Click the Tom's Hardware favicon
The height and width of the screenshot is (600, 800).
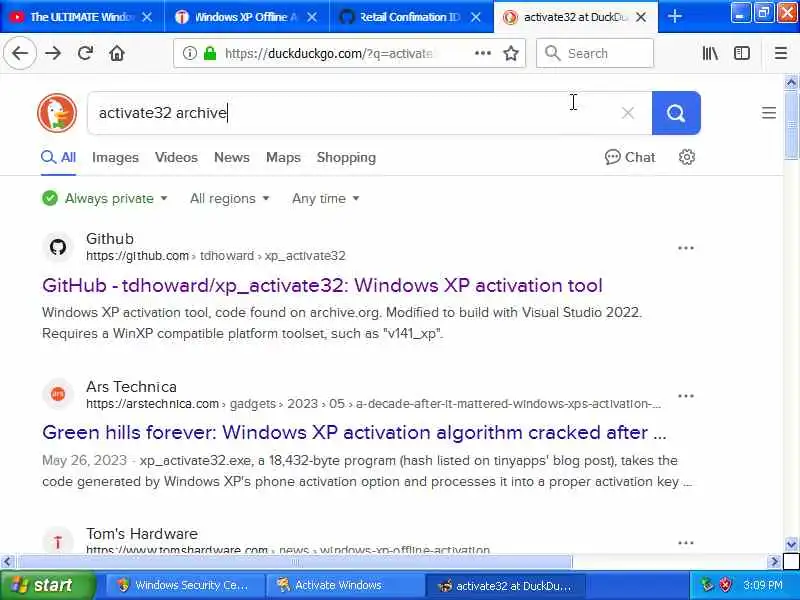click(58, 542)
